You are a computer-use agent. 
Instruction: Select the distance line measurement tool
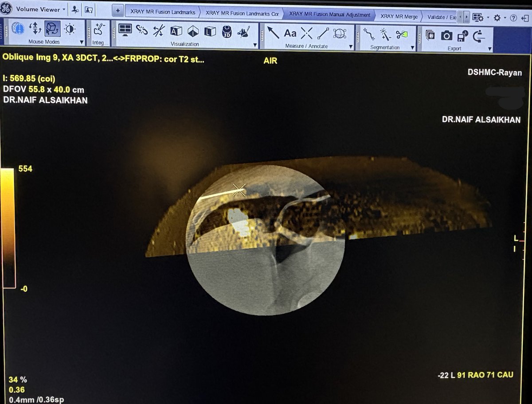[x=323, y=34]
